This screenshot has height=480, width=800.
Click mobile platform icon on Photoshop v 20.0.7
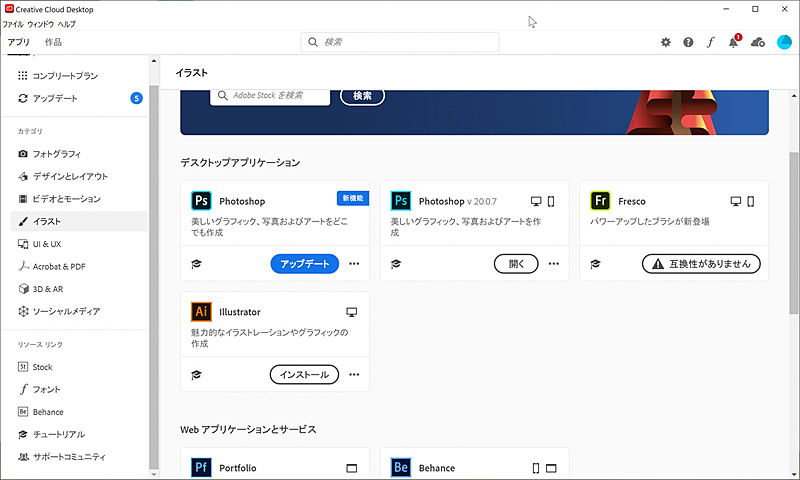[551, 201]
